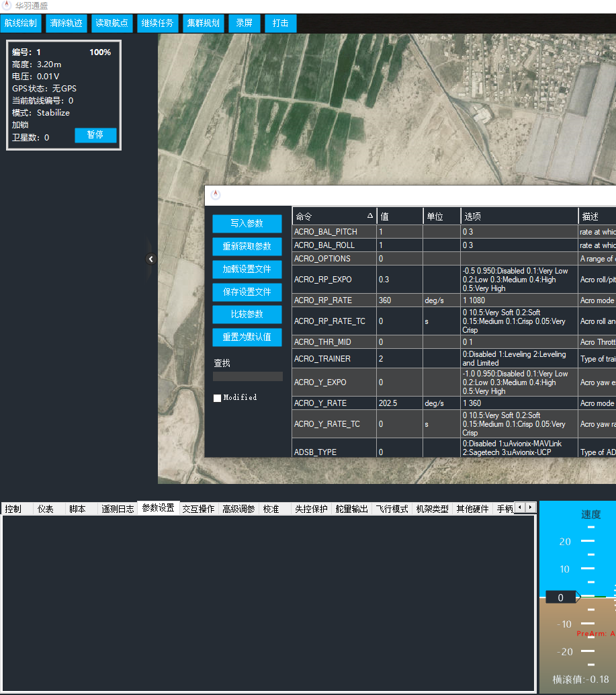Switch to the 舵量输出 tab

351,509
